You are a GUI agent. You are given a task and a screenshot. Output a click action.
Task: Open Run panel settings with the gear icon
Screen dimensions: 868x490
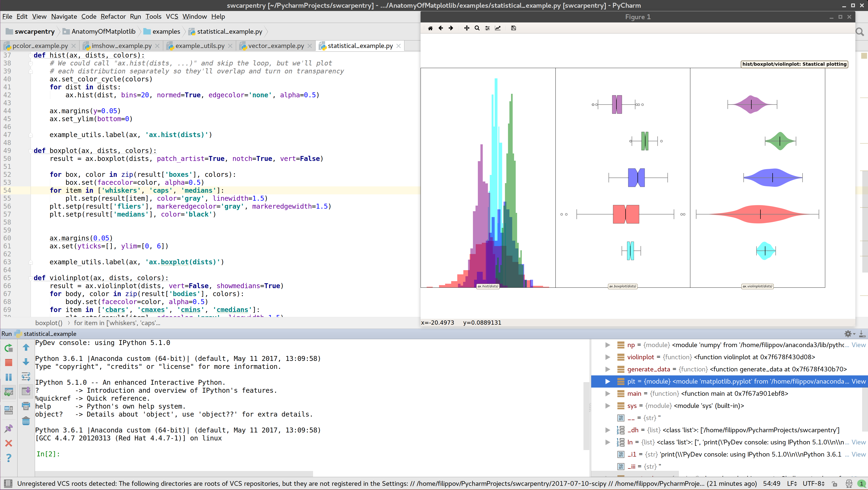pyautogui.click(x=847, y=334)
